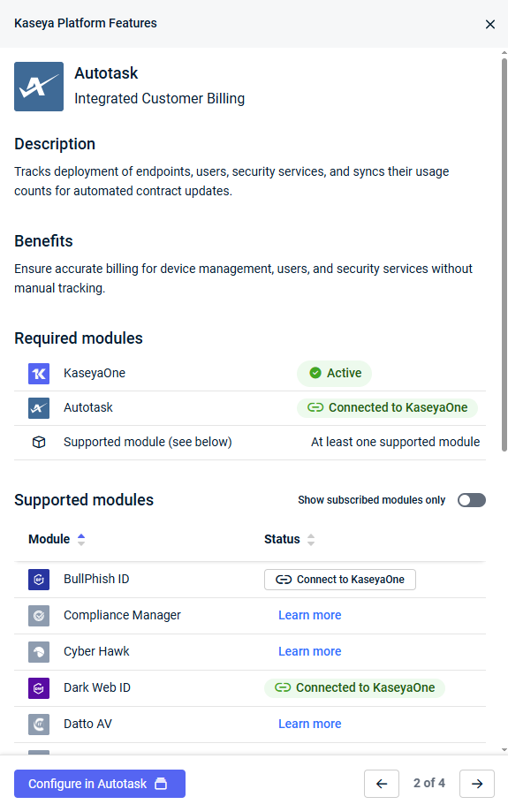Click Autotask's Connected to KaseyaOne badge
This screenshot has width=508, height=812.
tap(387, 408)
